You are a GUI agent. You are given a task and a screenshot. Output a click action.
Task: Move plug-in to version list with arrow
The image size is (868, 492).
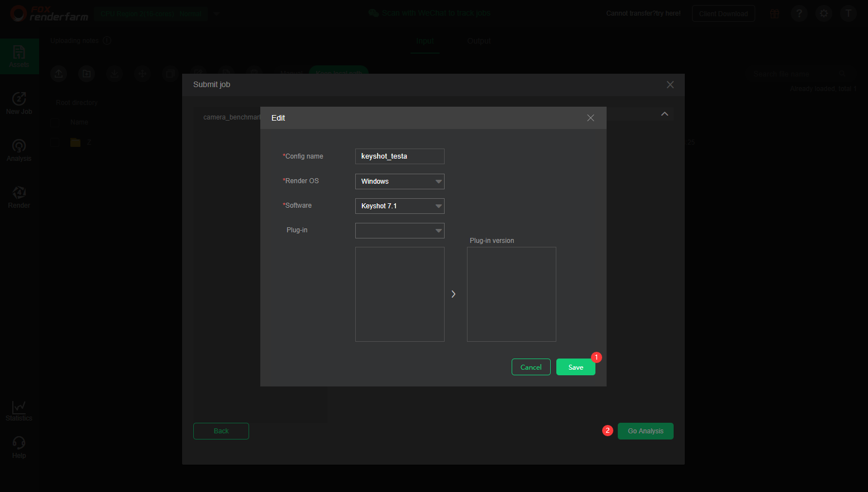[454, 294]
